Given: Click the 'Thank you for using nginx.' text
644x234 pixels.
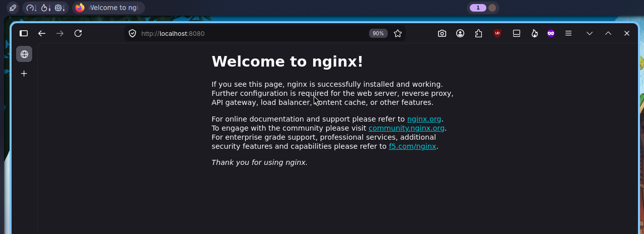Looking at the screenshot, I should [259, 162].
